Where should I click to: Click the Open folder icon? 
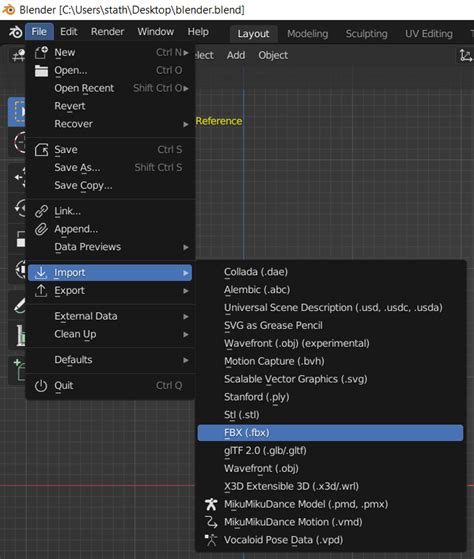click(41, 71)
